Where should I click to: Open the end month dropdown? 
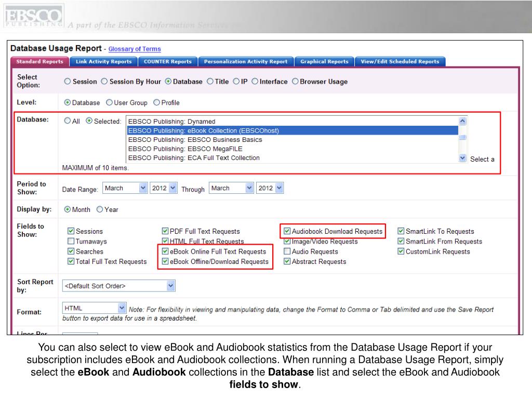231,188
